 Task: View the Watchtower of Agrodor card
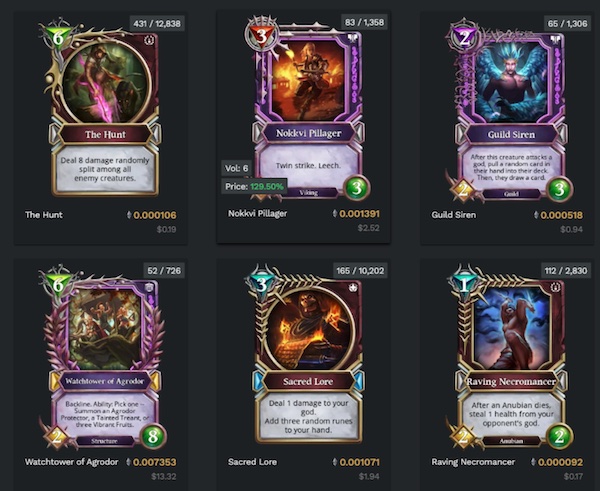(x=104, y=356)
